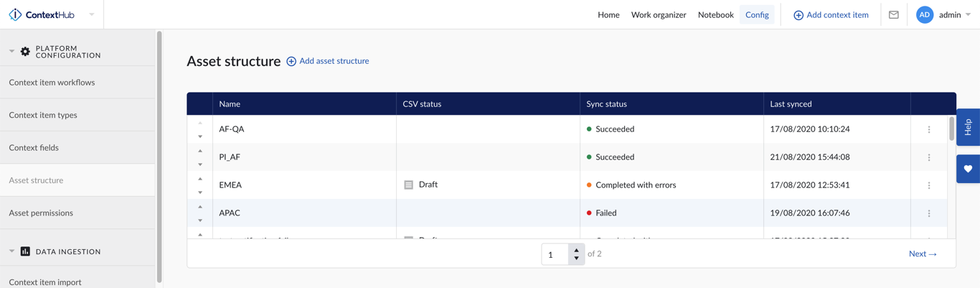
Task: Open the three-dot menu for EMEA
Action: 929,185
